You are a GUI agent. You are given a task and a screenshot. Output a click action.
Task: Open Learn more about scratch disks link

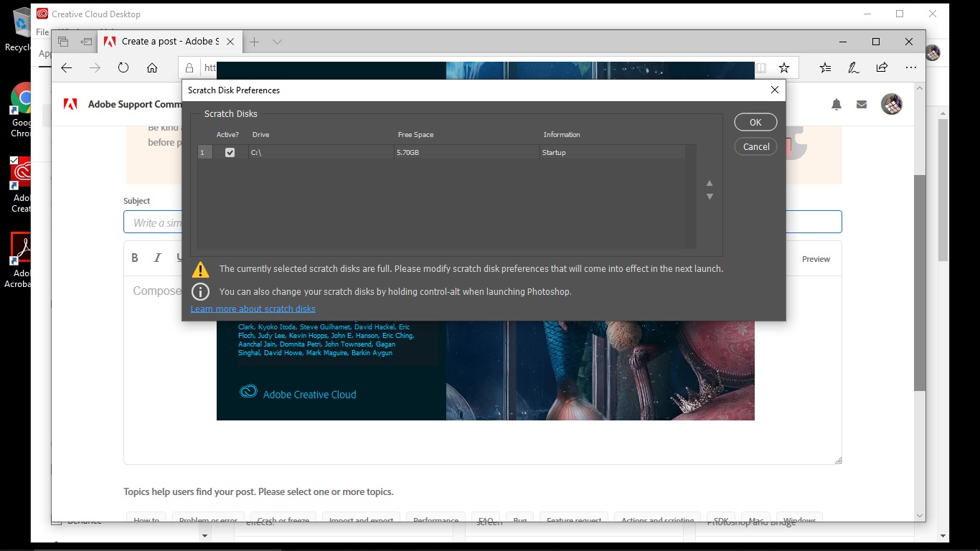point(253,309)
